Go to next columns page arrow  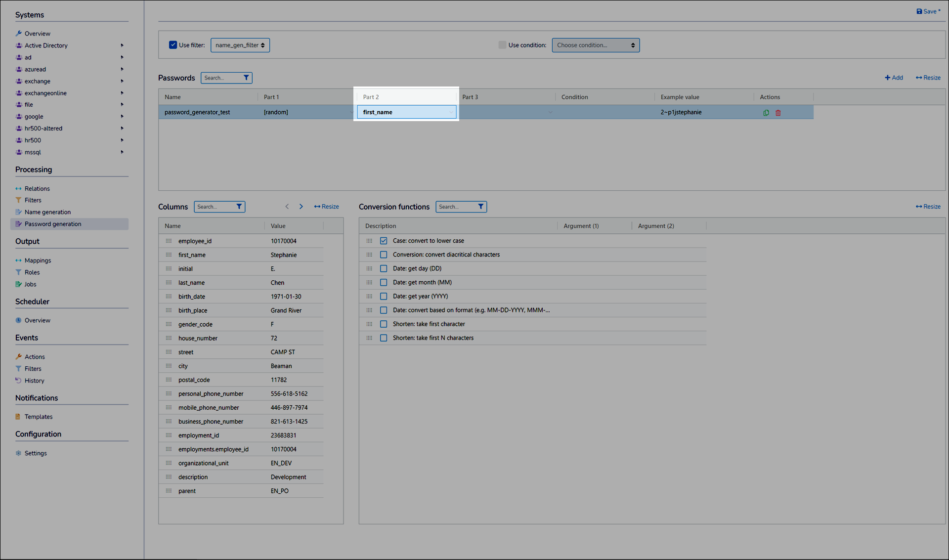301,207
